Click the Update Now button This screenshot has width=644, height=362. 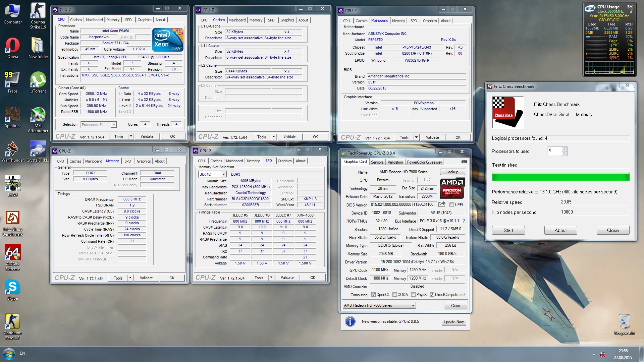(x=453, y=322)
